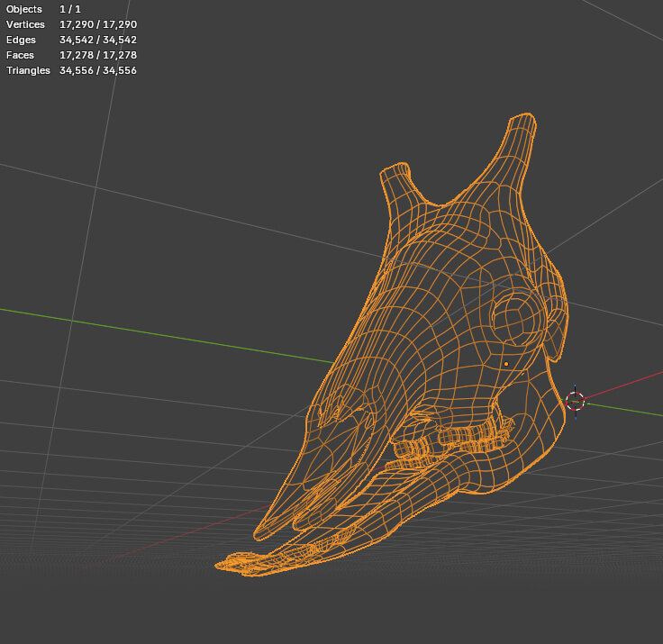Click the Vertices count 17,290 / 17,290
This screenshot has width=663, height=644.
click(x=98, y=24)
